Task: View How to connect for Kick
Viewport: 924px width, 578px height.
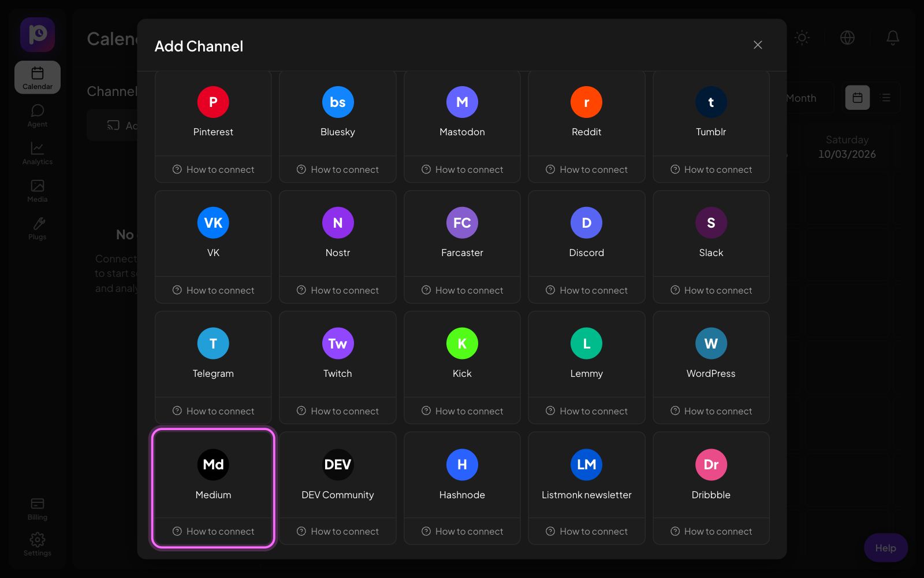Action: tap(462, 411)
